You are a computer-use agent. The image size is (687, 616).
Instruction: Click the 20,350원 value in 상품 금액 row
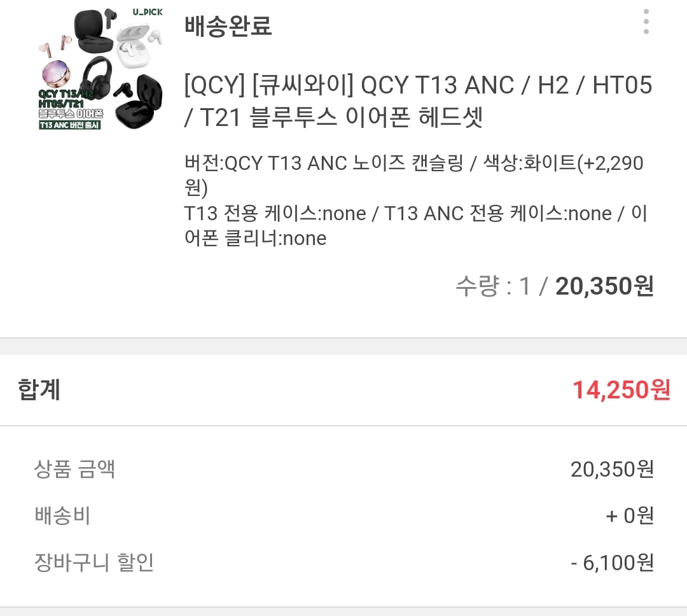pos(612,470)
